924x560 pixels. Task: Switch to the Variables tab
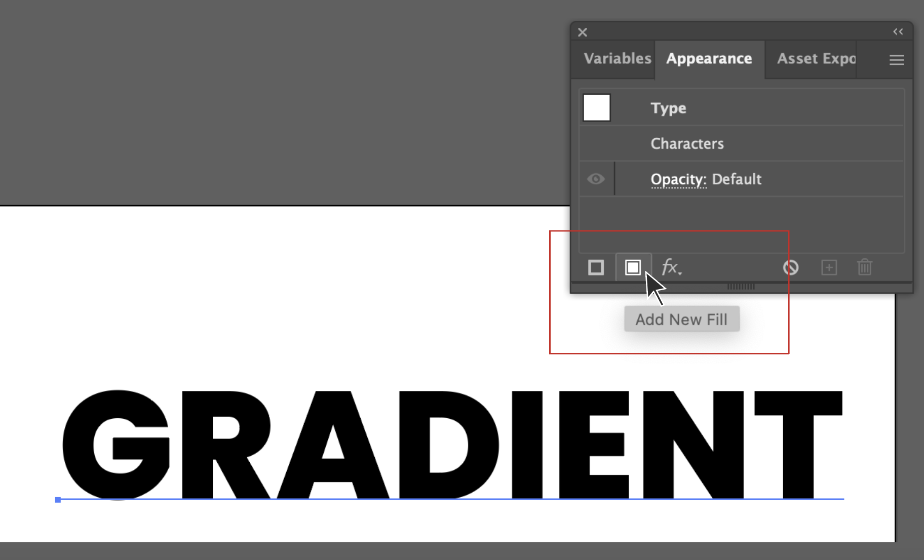[618, 59]
